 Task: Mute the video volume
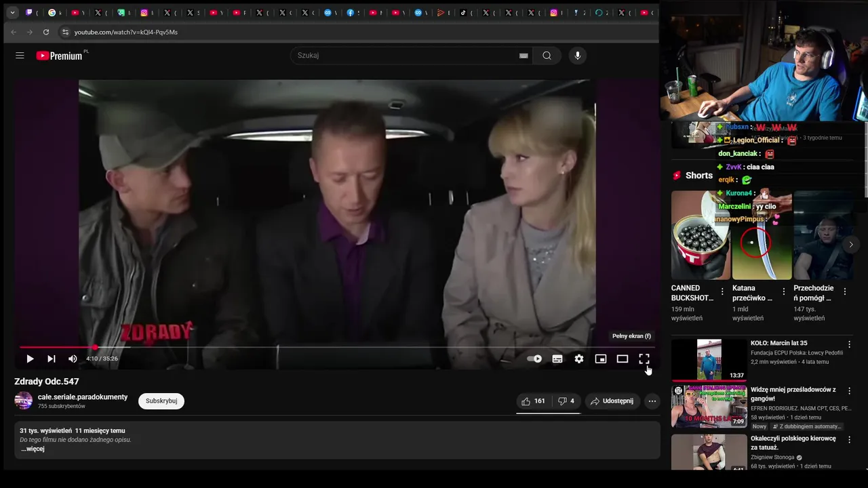[73, 359]
